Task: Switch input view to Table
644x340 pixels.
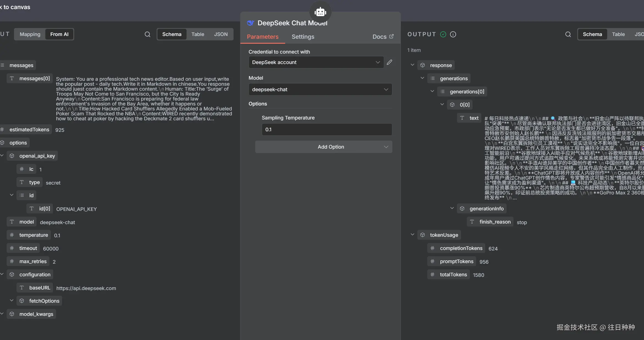Action: [198, 34]
